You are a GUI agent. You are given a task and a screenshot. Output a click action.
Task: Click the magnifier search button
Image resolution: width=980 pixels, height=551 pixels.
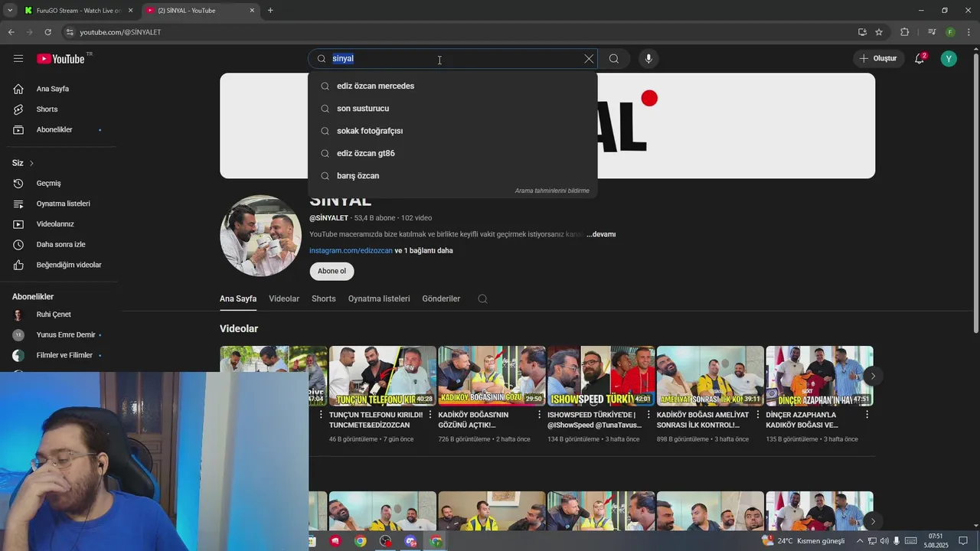tap(614, 59)
